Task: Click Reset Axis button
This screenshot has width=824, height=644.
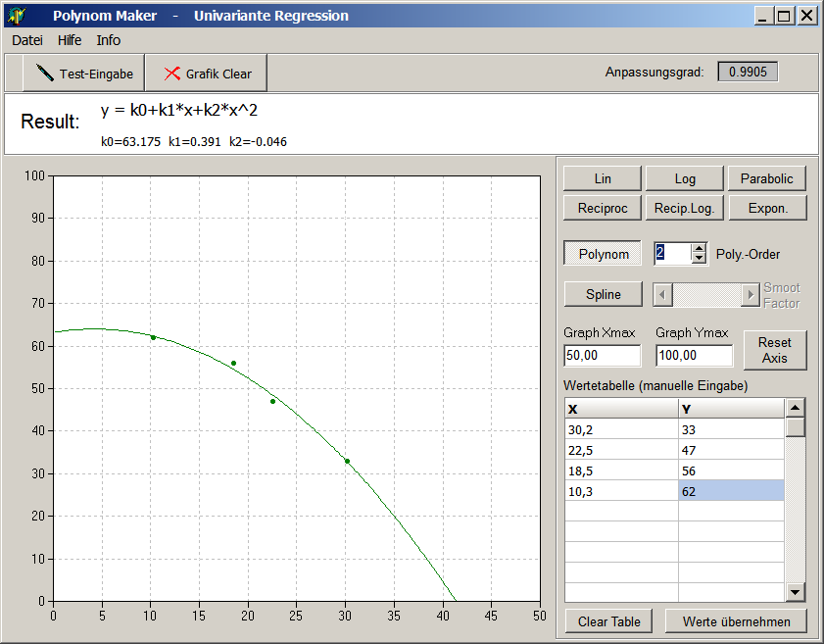Action: [x=775, y=350]
